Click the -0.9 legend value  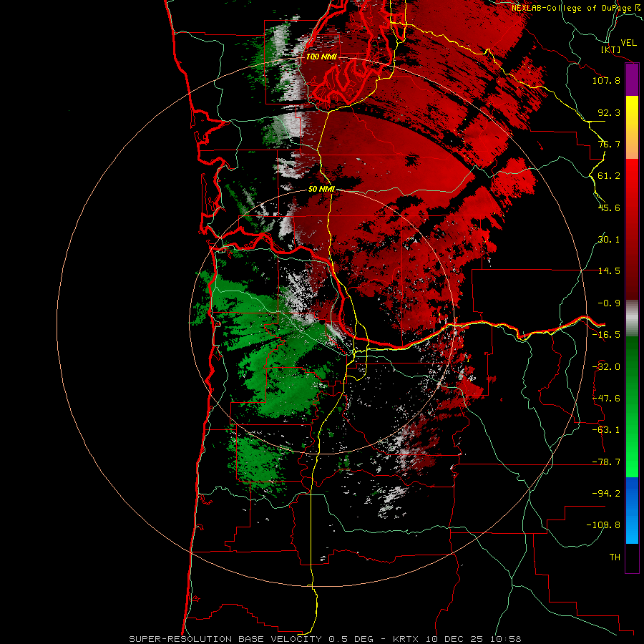tap(609, 303)
